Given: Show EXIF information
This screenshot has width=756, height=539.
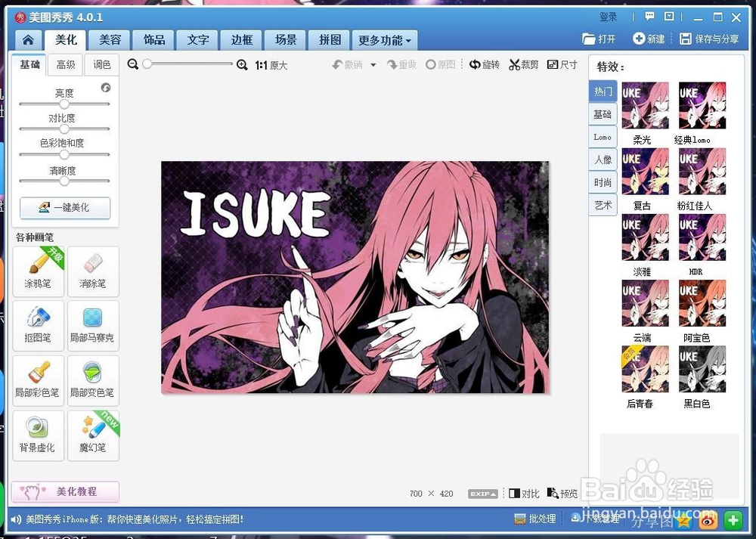Looking at the screenshot, I should click(482, 494).
